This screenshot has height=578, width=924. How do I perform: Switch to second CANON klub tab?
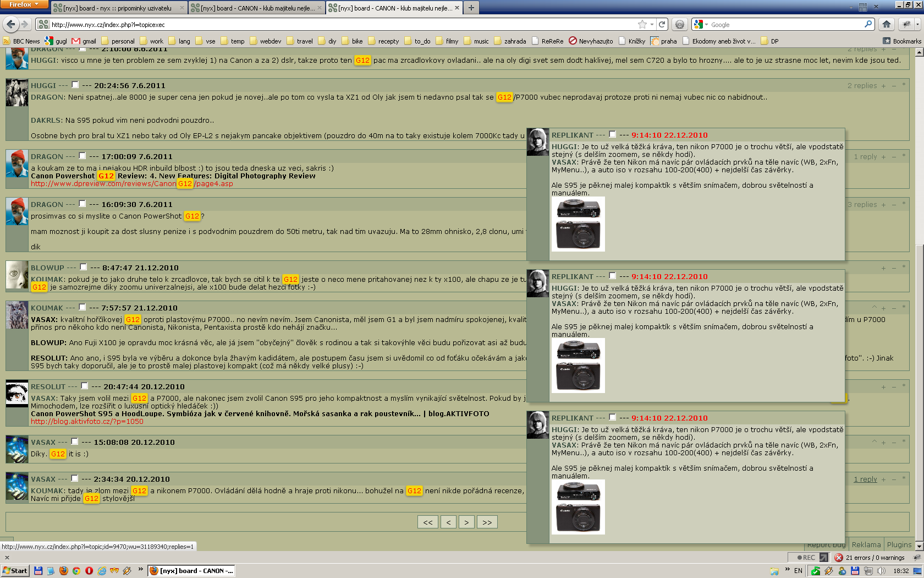pos(256,8)
